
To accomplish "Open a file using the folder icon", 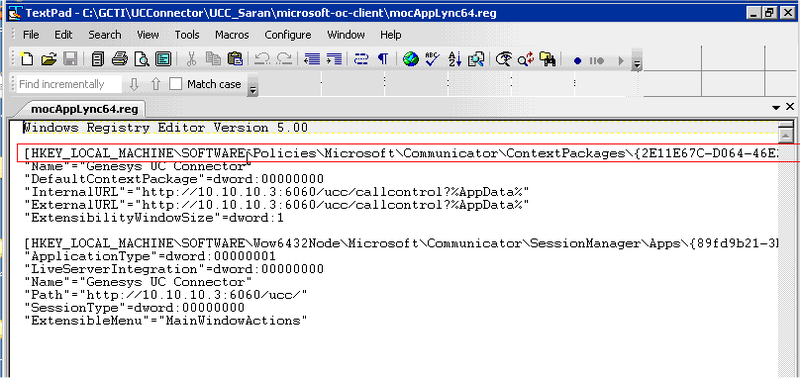I will pos(48,60).
